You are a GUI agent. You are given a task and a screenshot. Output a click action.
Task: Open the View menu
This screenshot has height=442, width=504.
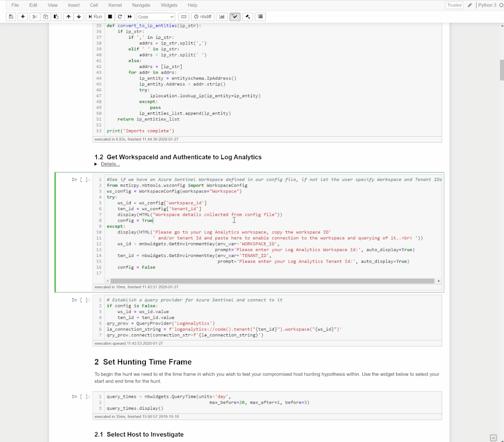coord(52,5)
